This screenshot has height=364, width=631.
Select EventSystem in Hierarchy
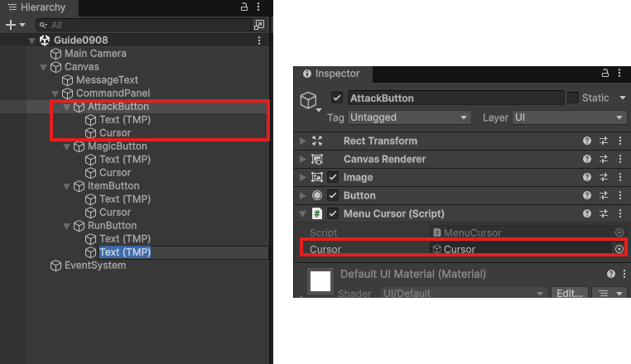[95, 266]
